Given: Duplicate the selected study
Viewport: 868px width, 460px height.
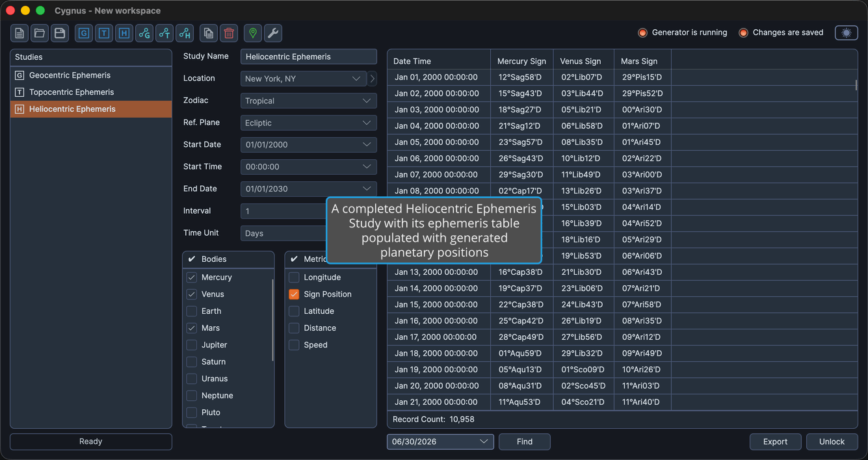Looking at the screenshot, I should pyautogui.click(x=209, y=33).
